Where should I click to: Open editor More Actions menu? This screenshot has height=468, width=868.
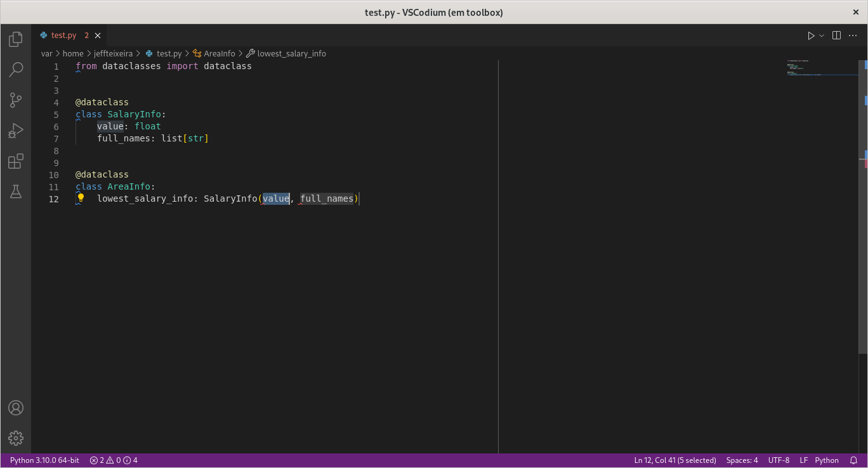point(852,35)
